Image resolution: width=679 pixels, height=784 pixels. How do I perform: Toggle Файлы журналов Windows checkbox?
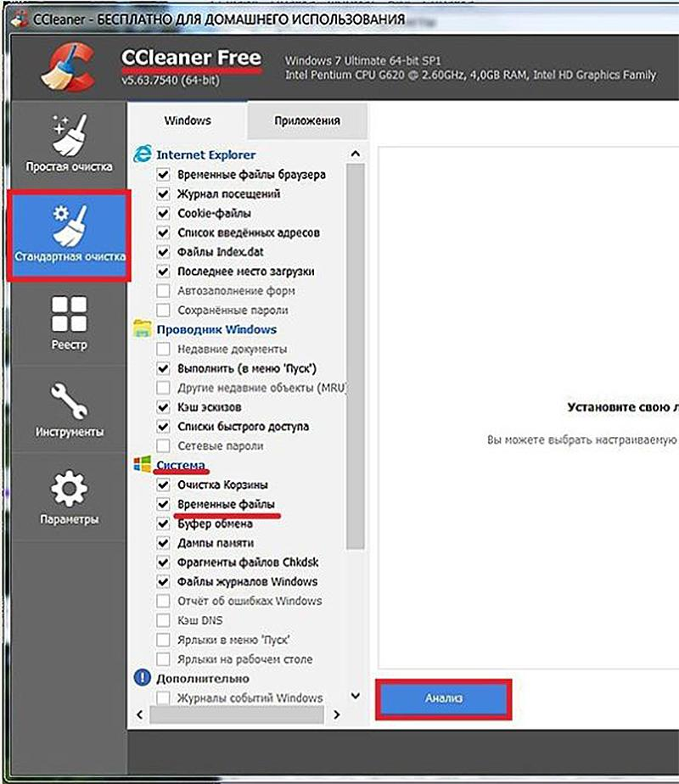point(163,581)
